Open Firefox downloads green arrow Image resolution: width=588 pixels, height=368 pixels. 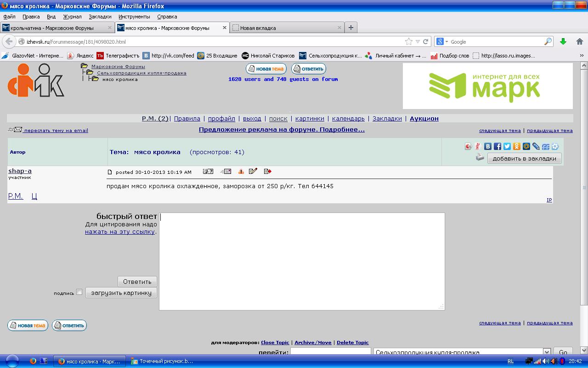coord(563,41)
